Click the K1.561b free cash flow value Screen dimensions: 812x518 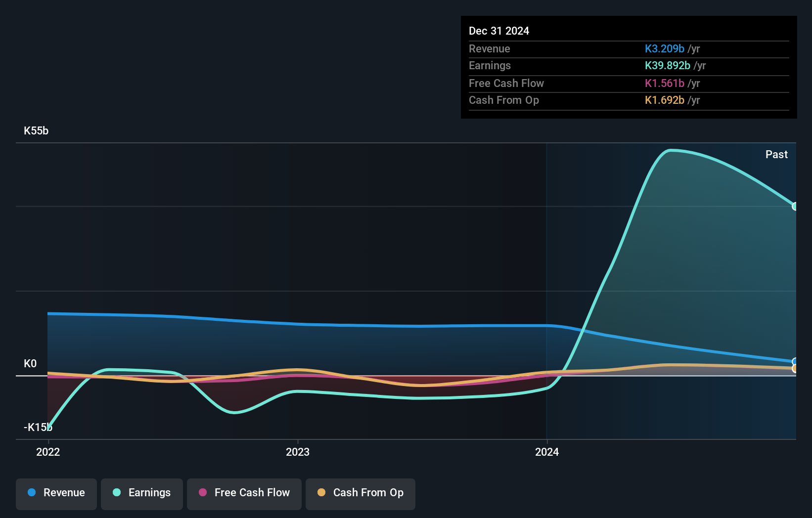(665, 84)
